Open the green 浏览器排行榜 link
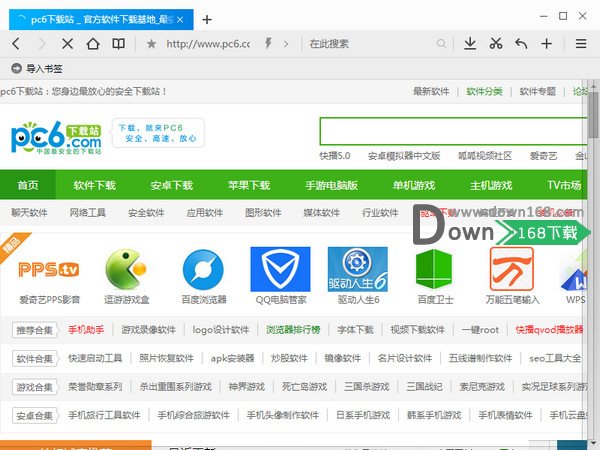 [x=293, y=330]
